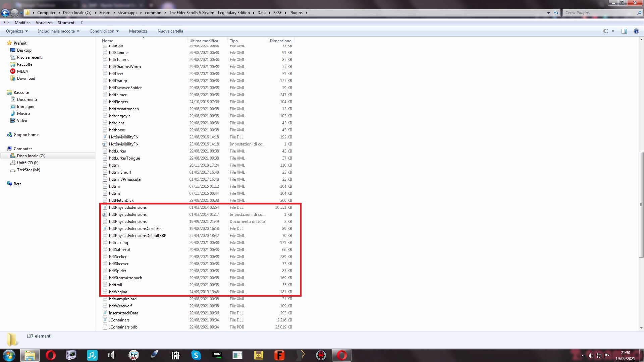Viewport: 644px width, 362px height.
Task: Open NMM mod manager taskbar icon
Action: coord(217,355)
